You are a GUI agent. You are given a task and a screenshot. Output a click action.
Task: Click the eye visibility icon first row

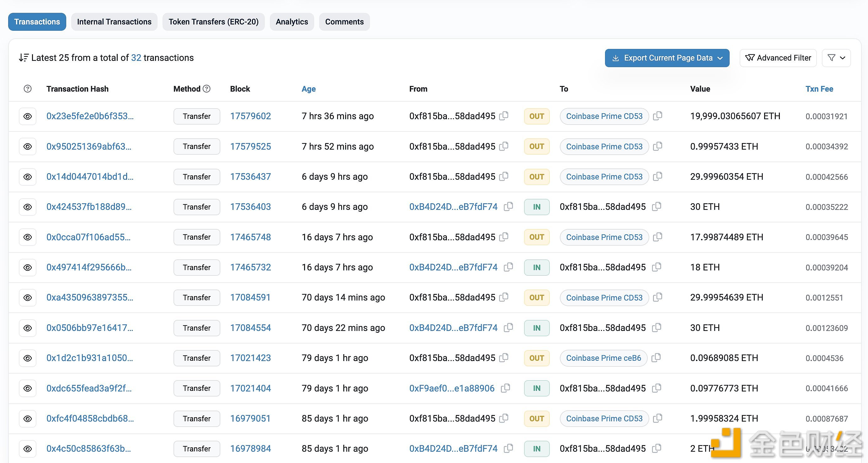coord(28,116)
